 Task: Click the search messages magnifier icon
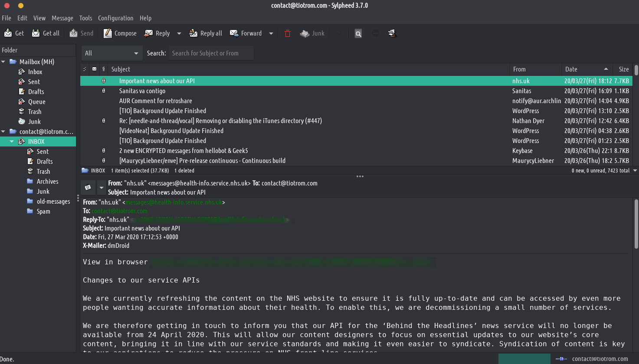click(x=358, y=33)
